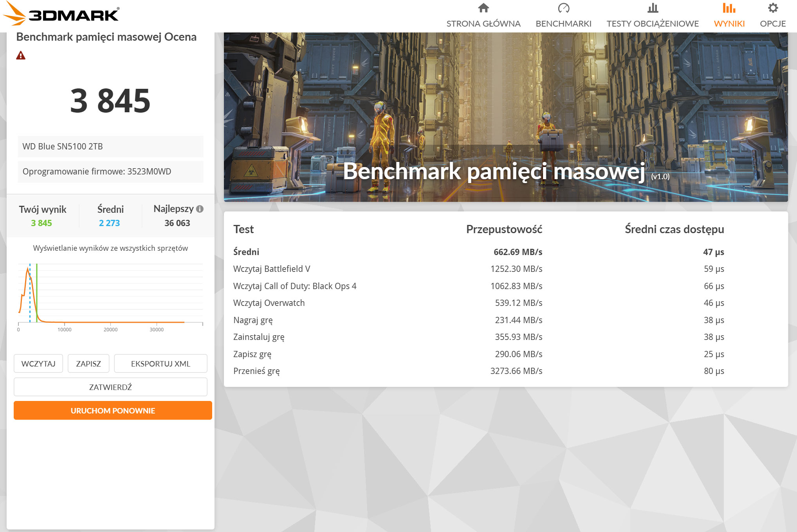The image size is (797, 532).
Task: Switch to the BENCHMARKI tab
Action: pos(563,23)
